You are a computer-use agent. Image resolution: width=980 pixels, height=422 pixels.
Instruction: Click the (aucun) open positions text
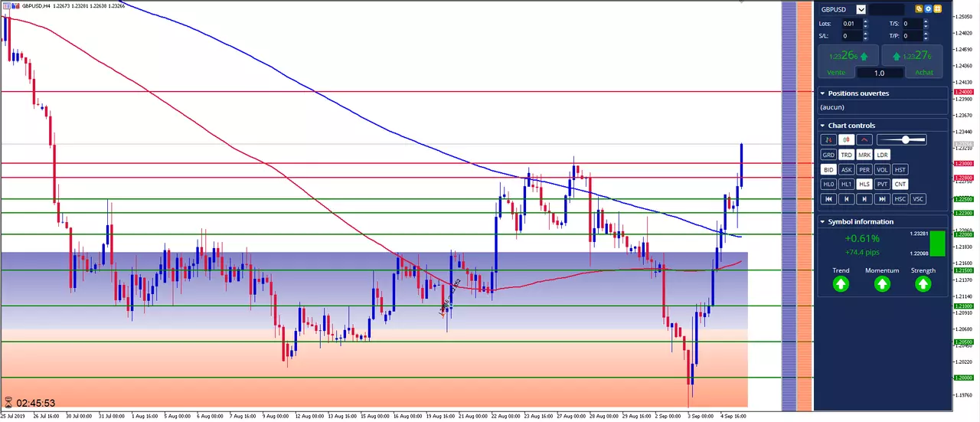pyautogui.click(x=833, y=107)
